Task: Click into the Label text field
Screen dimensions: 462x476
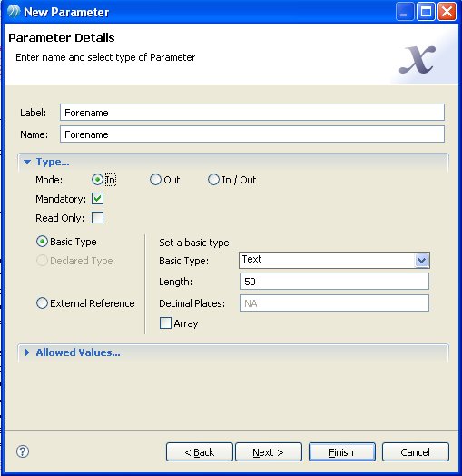Action: coord(252,113)
